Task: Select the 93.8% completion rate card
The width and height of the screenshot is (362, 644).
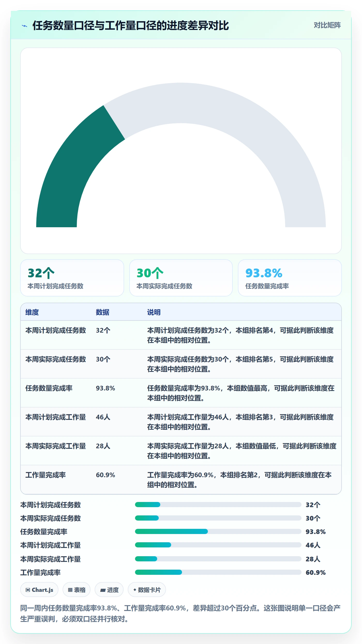Action: pyautogui.click(x=290, y=278)
